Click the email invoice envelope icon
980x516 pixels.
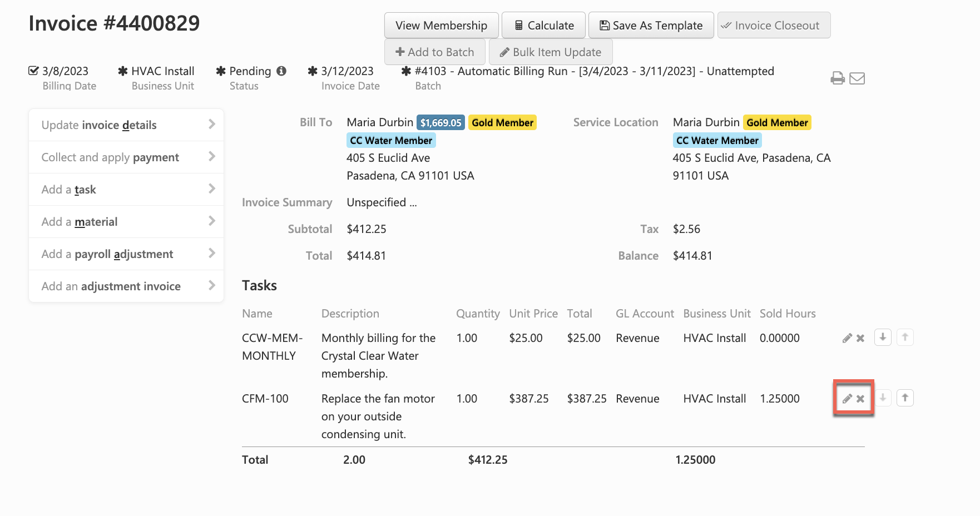tap(857, 78)
